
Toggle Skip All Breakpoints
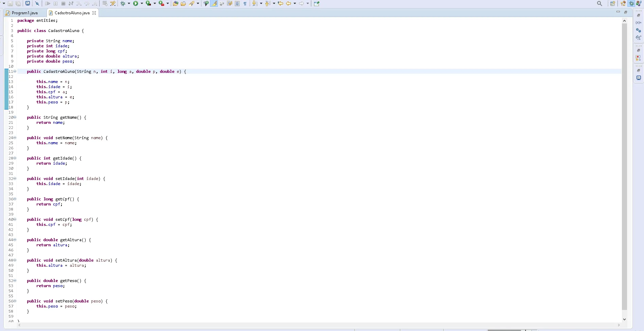pos(37,4)
